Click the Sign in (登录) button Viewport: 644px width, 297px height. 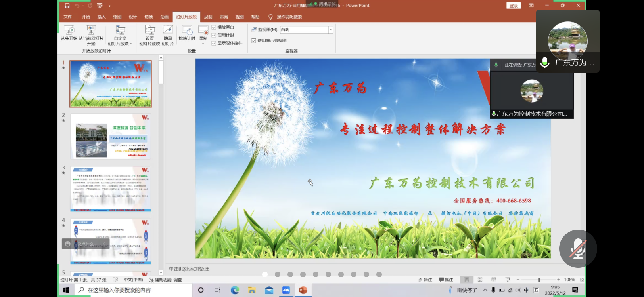(514, 6)
